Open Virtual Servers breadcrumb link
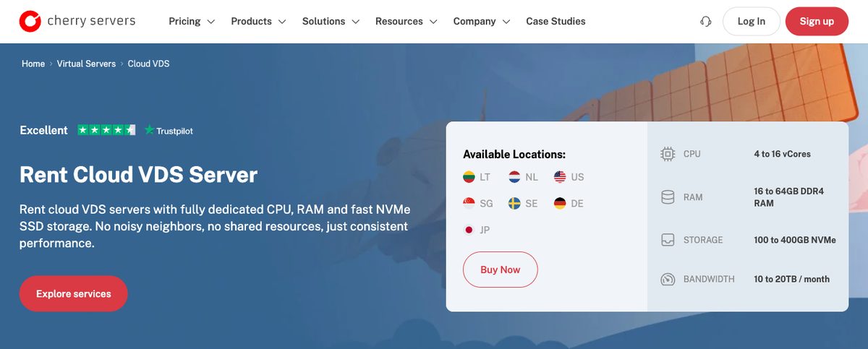The image size is (868, 349). (x=86, y=64)
